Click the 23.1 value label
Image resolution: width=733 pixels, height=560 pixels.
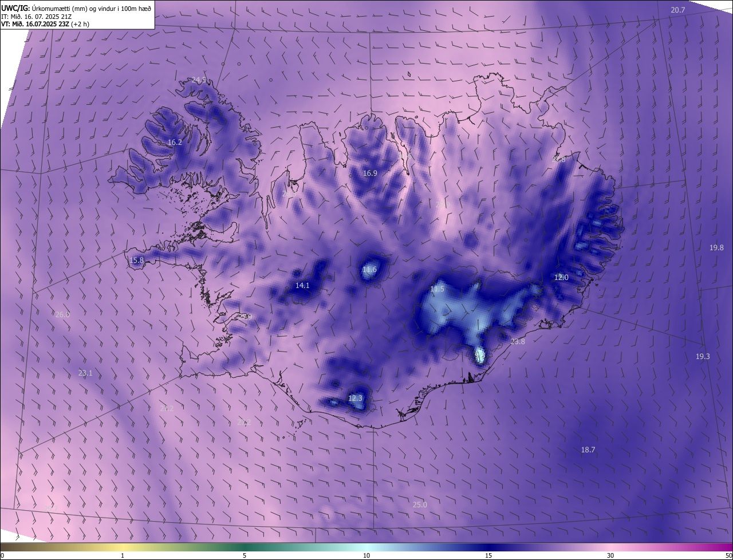(85, 373)
